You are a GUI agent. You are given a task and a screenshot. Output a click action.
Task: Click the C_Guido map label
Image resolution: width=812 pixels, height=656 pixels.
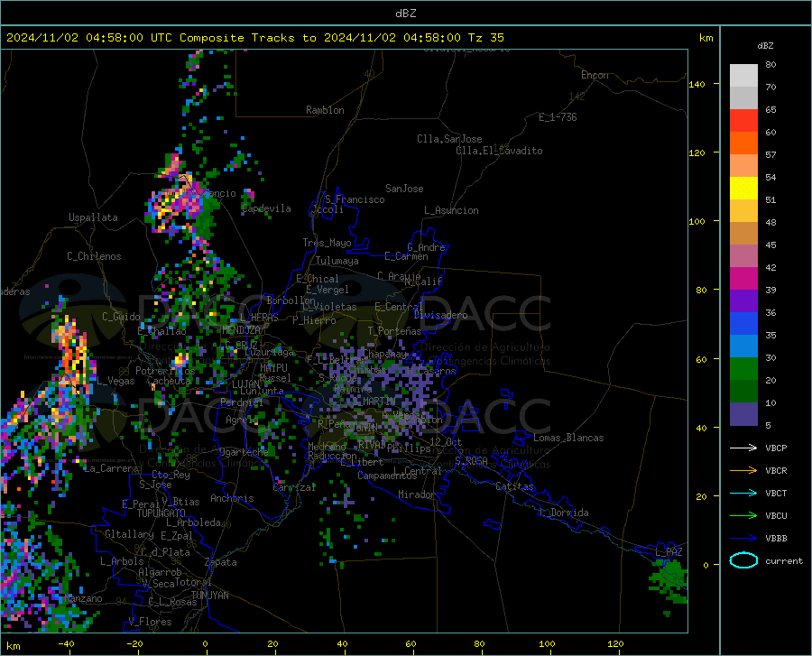point(121,317)
